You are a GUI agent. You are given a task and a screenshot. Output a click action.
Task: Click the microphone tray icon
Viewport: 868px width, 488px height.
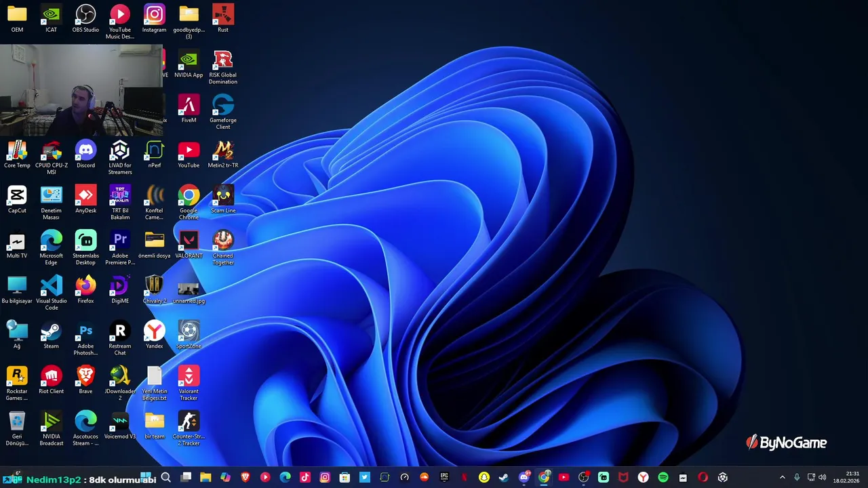797,477
